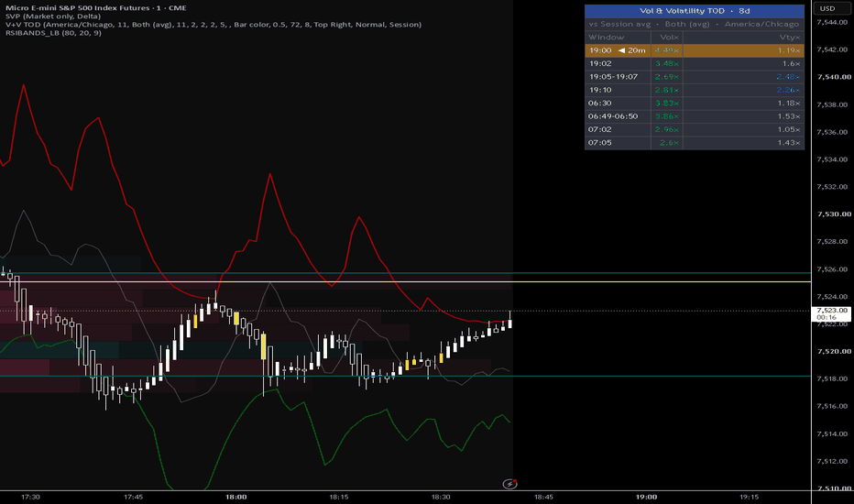Click the RSIBANDS_LB indicator legend
Screen dimensions: 854x504
(53, 33)
